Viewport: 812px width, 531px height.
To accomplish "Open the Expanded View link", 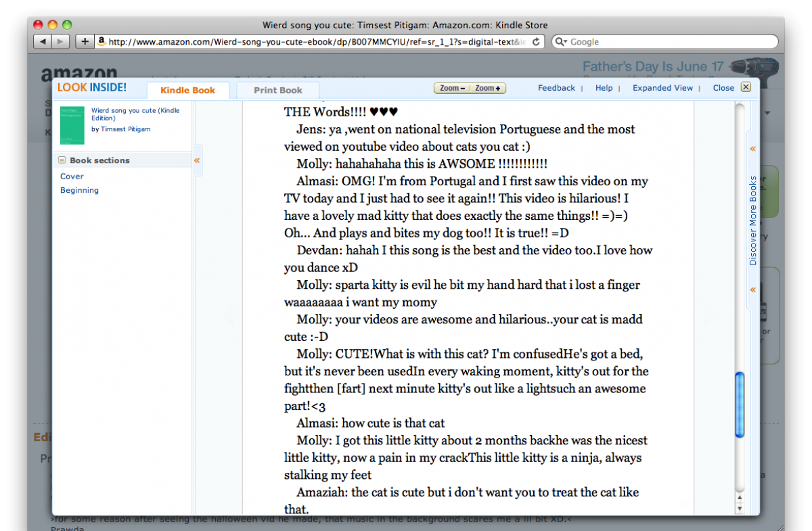I will (x=662, y=88).
